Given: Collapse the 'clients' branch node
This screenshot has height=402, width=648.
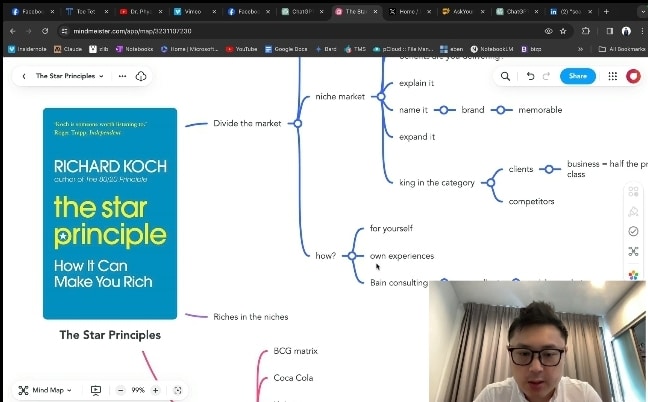Looking at the screenshot, I should tap(549, 169).
